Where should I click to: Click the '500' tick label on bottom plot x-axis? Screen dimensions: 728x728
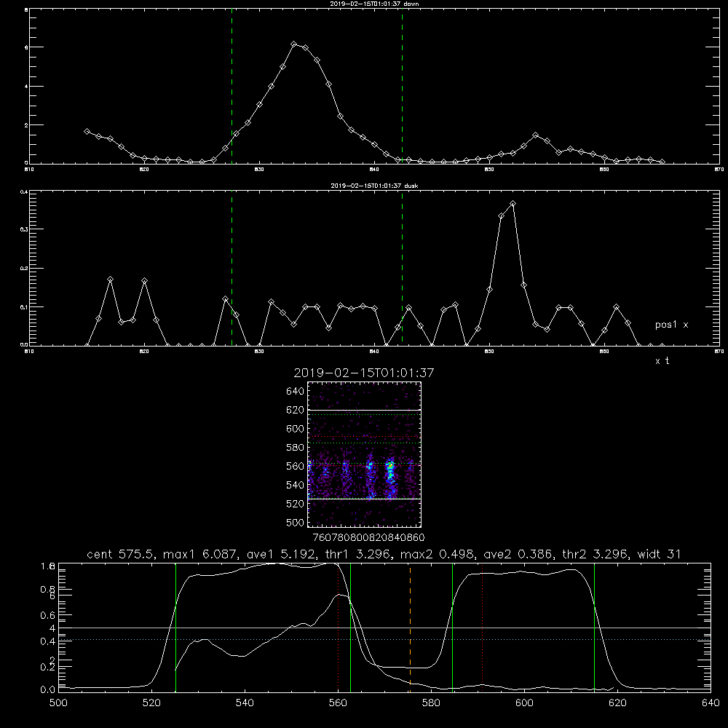pos(58,703)
